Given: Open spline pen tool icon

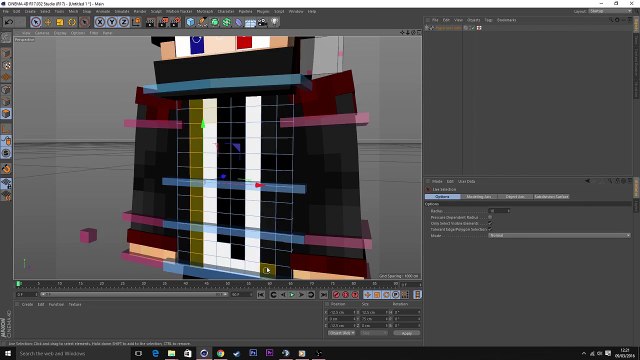Looking at the screenshot, I should click(x=202, y=22).
